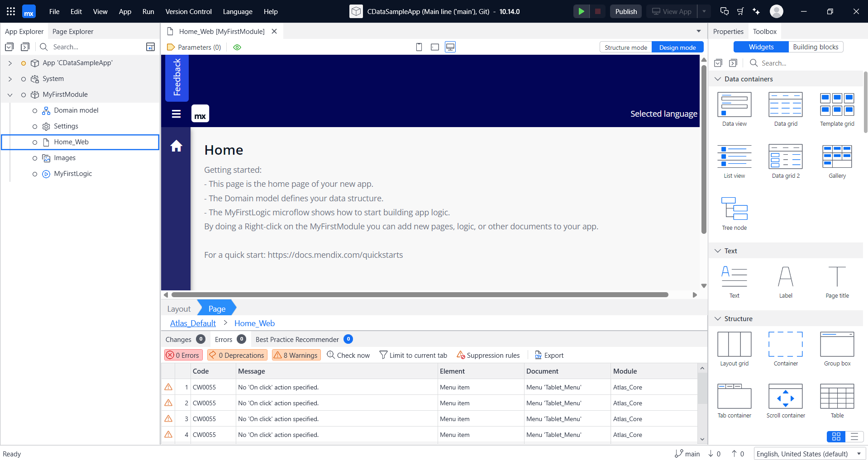Viewport: 868px width, 460px height.
Task: Collapse the Data containers section
Action: click(x=718, y=79)
